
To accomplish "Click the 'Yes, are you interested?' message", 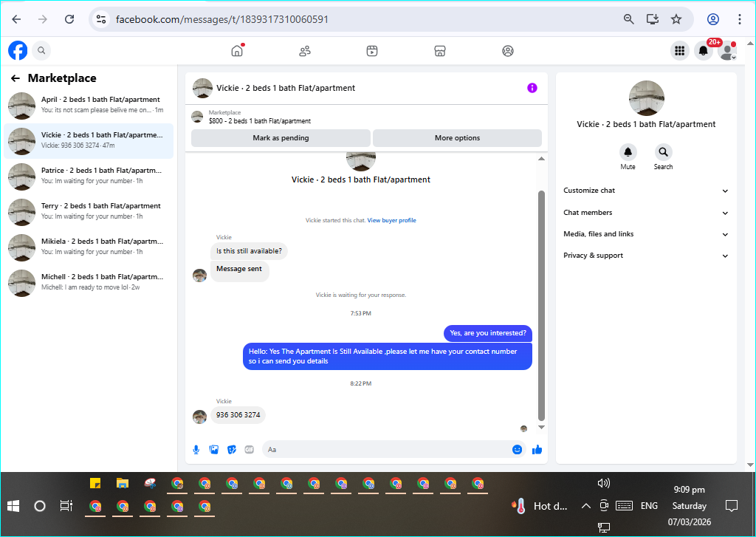I will pos(488,333).
